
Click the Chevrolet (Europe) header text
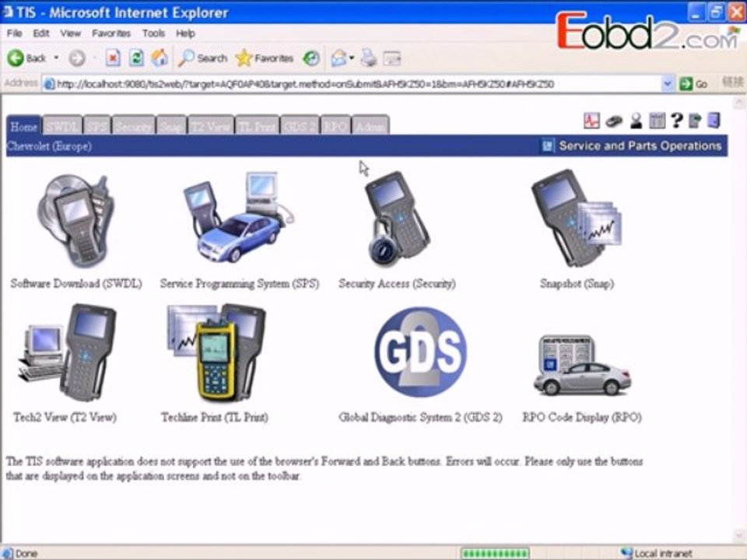[x=49, y=146]
